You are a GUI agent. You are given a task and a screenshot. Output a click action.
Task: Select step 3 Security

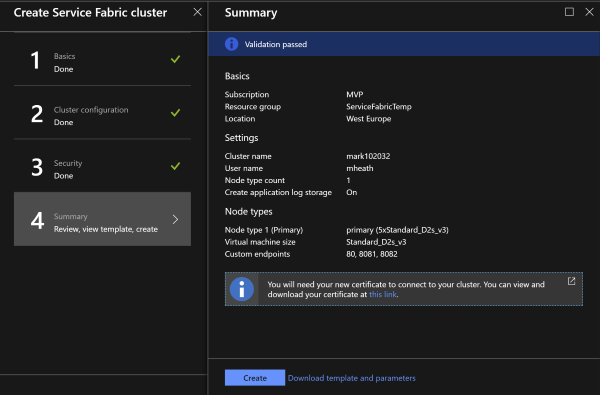(102, 166)
